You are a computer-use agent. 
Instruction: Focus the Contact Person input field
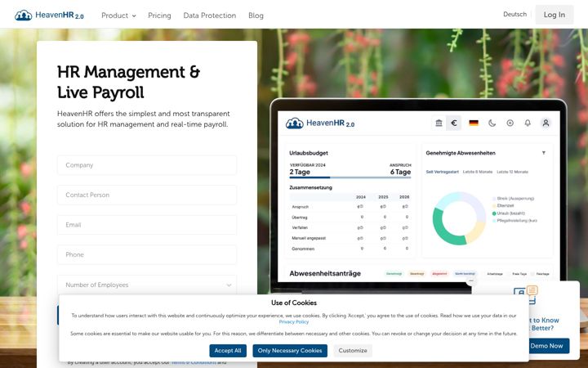[x=147, y=195]
